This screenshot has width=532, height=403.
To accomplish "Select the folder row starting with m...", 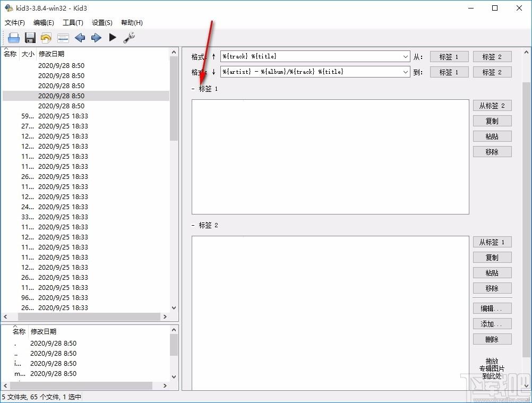I will click(x=86, y=373).
